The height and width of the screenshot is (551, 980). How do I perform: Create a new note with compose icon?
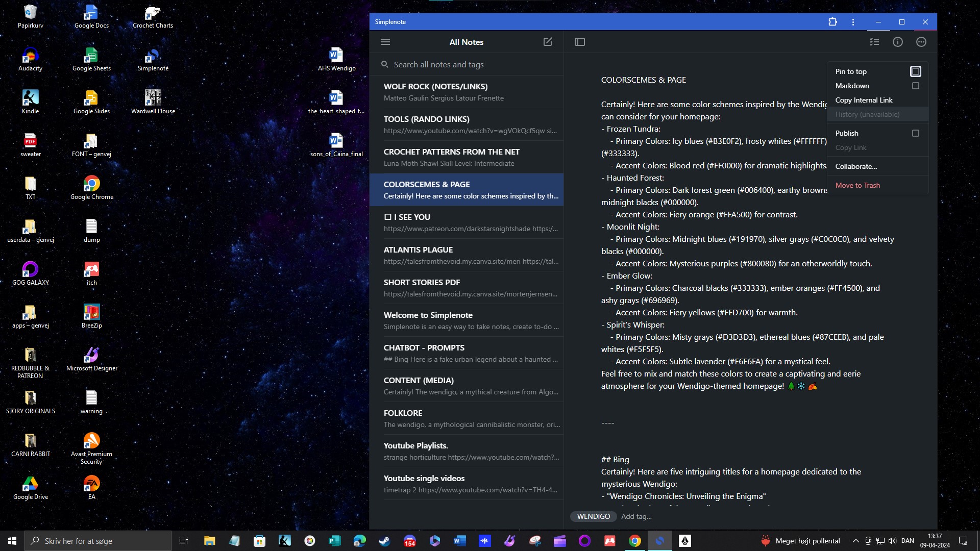548,42
